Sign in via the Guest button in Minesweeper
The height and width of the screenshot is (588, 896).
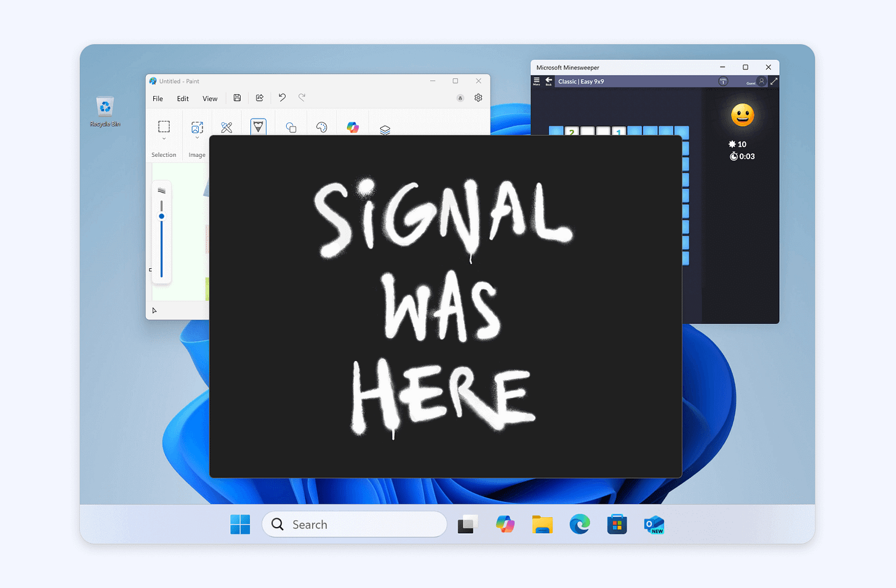pos(759,81)
